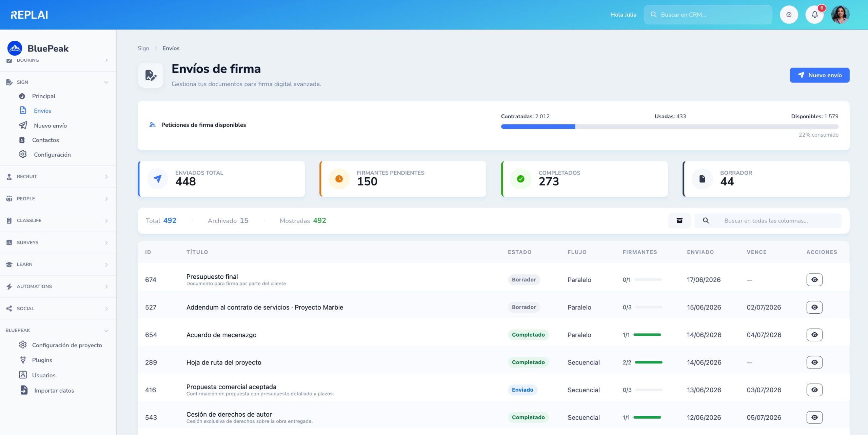The image size is (868, 435).
Task: Click the Nuevo envío blue button
Action: click(820, 75)
